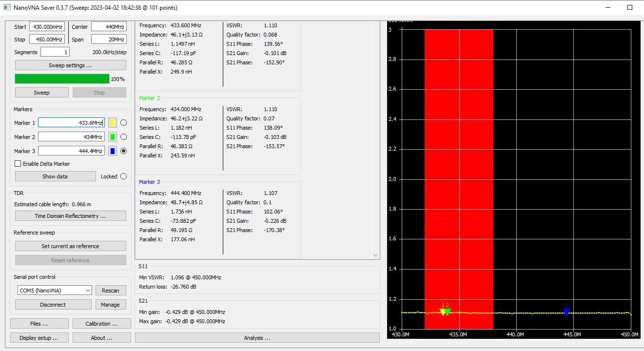Click the yellow Marker 1 triangle on chart
Viewport: 644px width, 351px height.
[443, 312]
